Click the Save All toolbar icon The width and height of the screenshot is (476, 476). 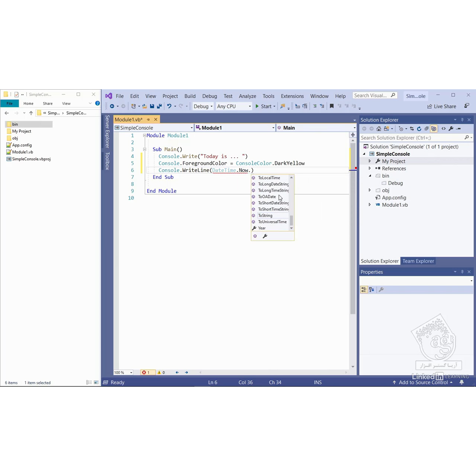[159, 106]
